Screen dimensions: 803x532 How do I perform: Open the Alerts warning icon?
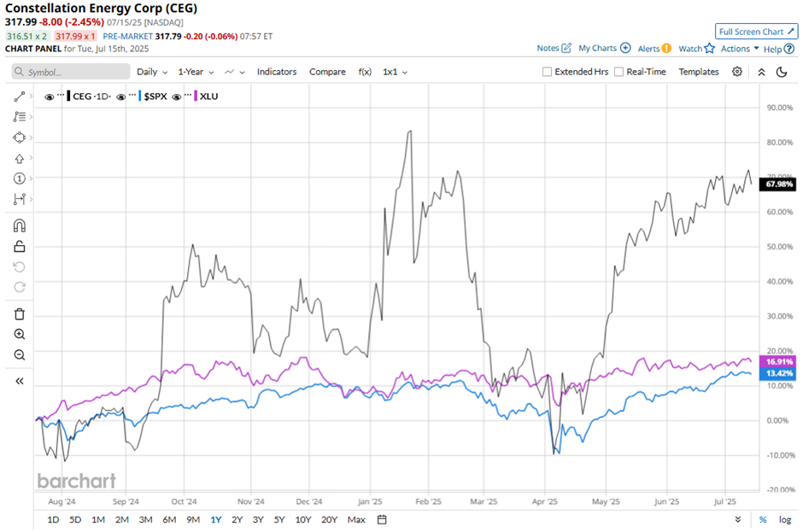(666, 49)
